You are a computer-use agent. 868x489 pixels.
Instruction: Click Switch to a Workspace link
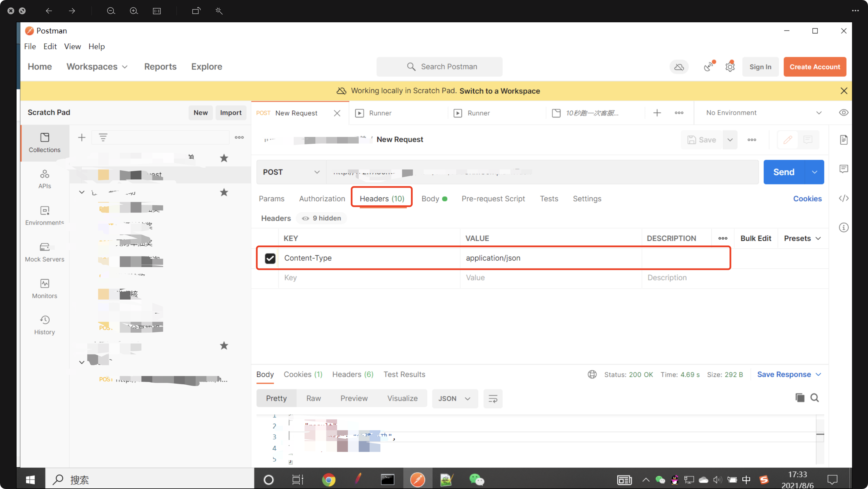pyautogui.click(x=500, y=91)
